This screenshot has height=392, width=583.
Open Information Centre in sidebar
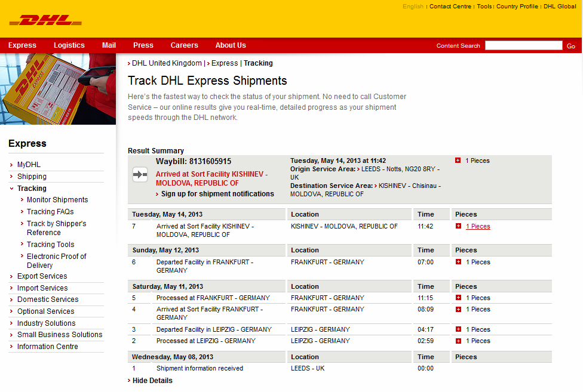coord(48,346)
